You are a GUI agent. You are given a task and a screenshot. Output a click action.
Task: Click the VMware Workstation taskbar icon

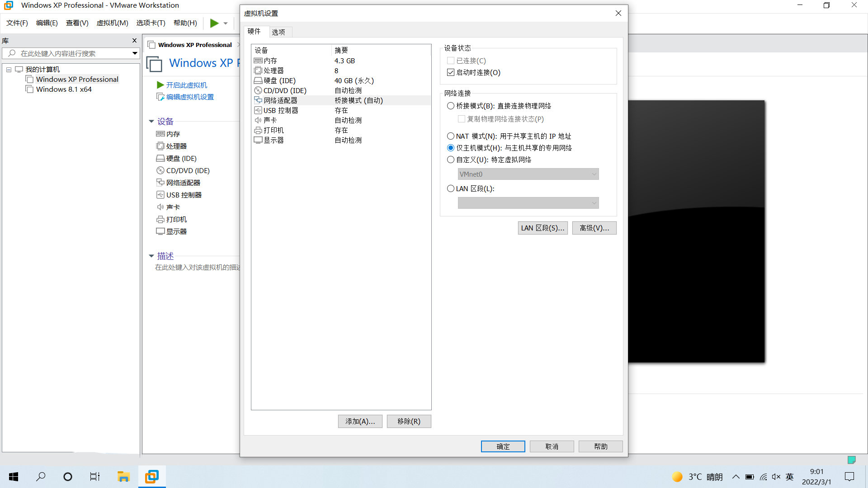coord(152,477)
